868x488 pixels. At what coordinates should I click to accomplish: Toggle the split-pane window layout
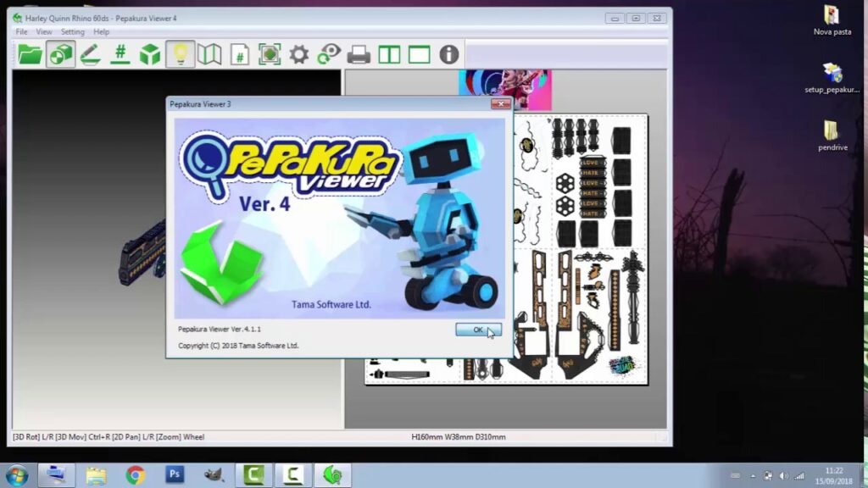pyautogui.click(x=391, y=53)
